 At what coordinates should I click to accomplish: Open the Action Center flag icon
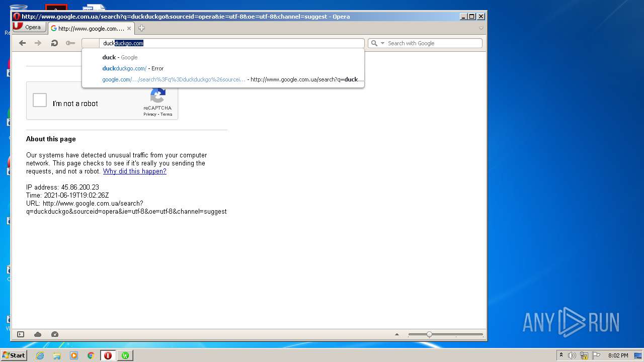(x=596, y=355)
